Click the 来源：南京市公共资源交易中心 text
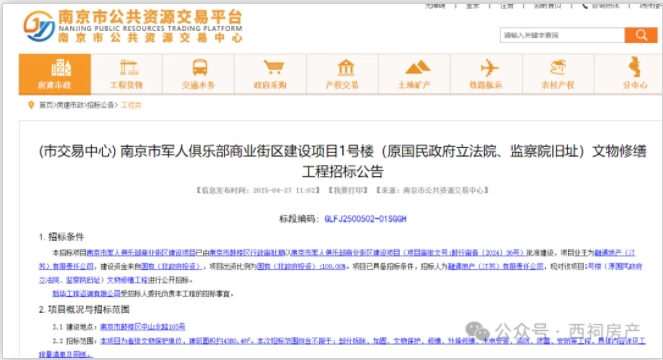 pos(433,190)
